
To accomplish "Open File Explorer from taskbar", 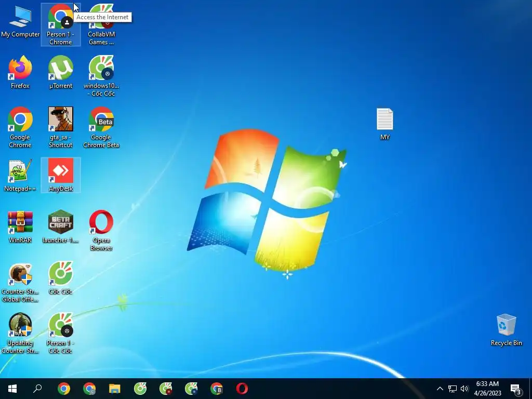I will 115,389.
